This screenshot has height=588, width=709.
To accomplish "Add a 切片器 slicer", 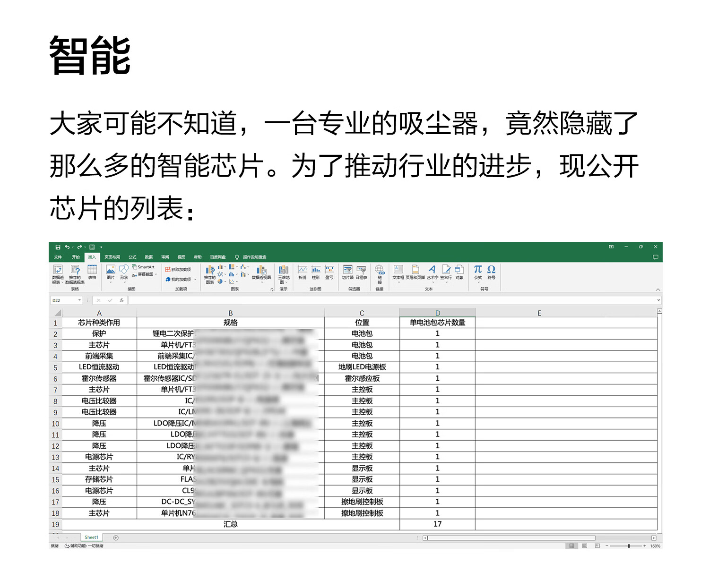I will (x=348, y=272).
